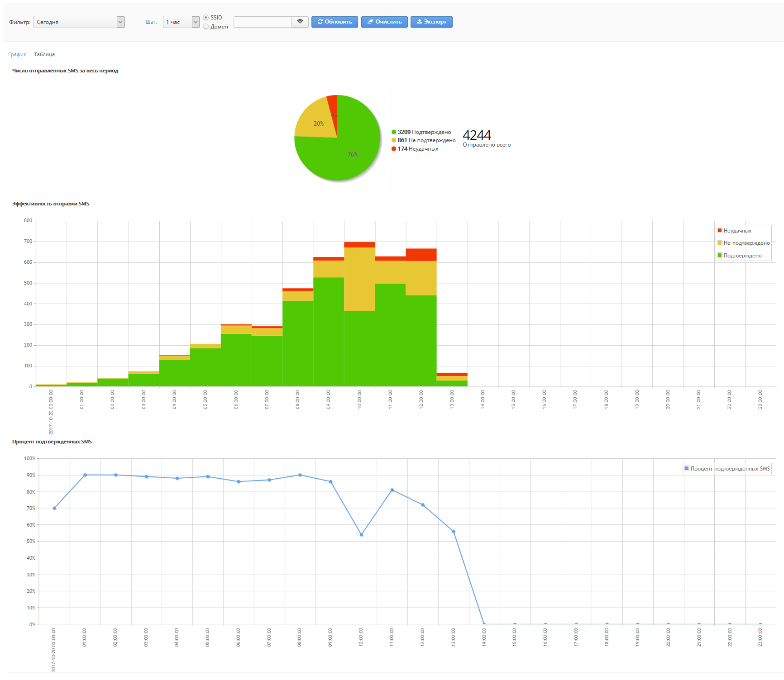Open the Фильтр dropdown showing Сегодня
Screen dimensions: 784x680
tap(79, 22)
